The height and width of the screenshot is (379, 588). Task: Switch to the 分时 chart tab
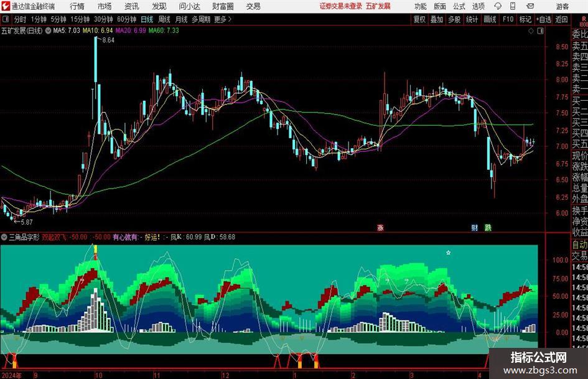(x=20, y=19)
